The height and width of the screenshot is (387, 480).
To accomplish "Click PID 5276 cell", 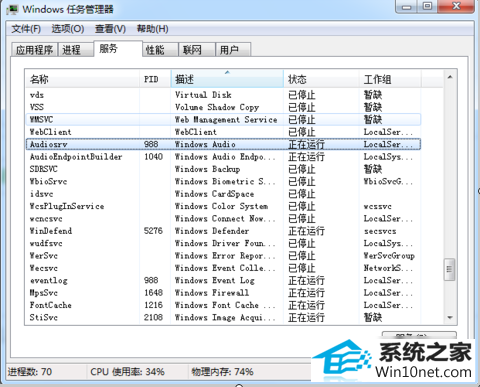I will (x=153, y=231).
